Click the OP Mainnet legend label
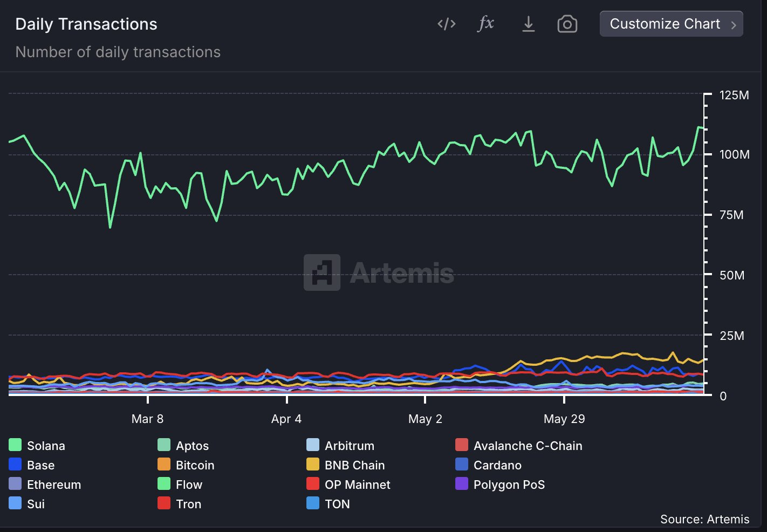This screenshot has width=767, height=532. click(358, 485)
